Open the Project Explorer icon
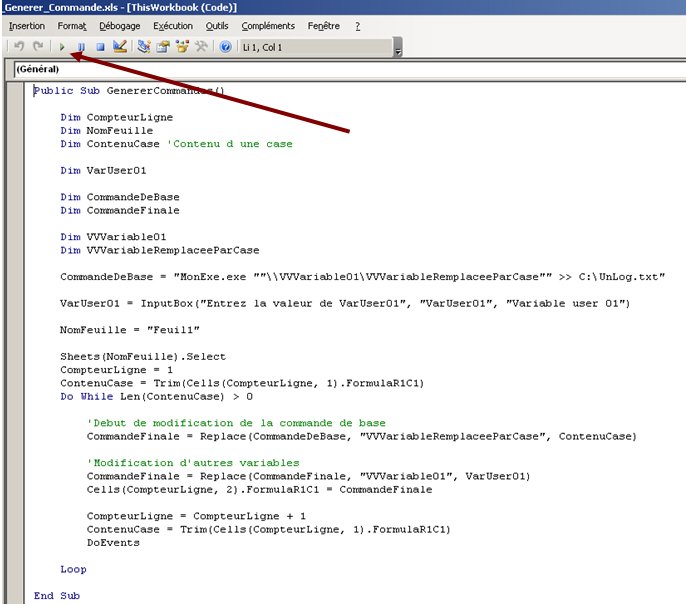Image resolution: width=687 pixels, height=605 pixels. (143, 47)
